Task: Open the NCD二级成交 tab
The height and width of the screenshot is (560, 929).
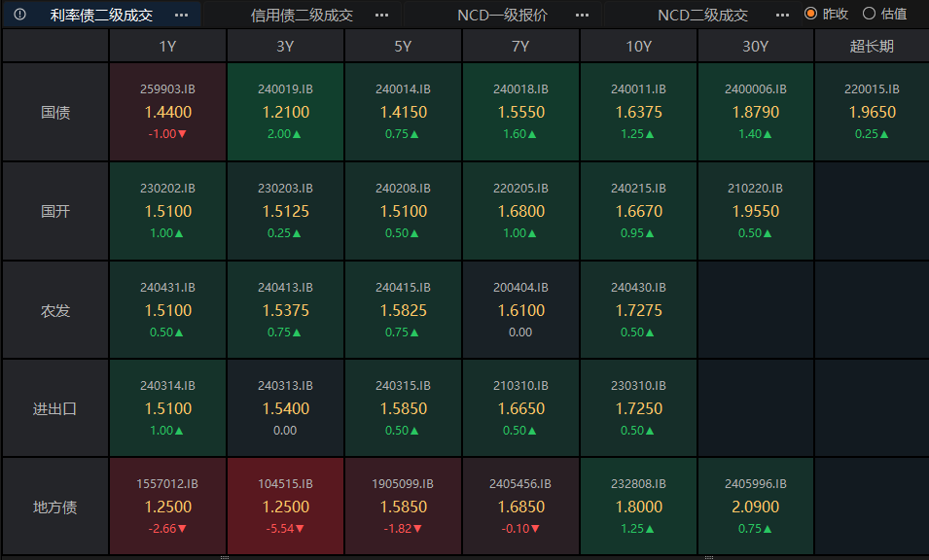Action: pyautogui.click(x=702, y=15)
